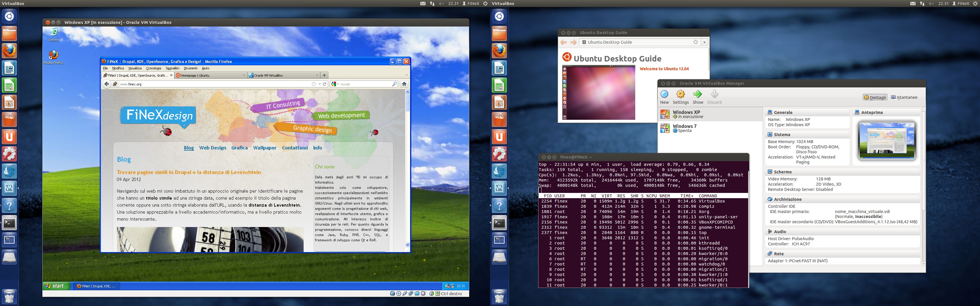Open the Visualizza menu in Firefox
Viewport: 980px width, 306px height.
point(135,68)
